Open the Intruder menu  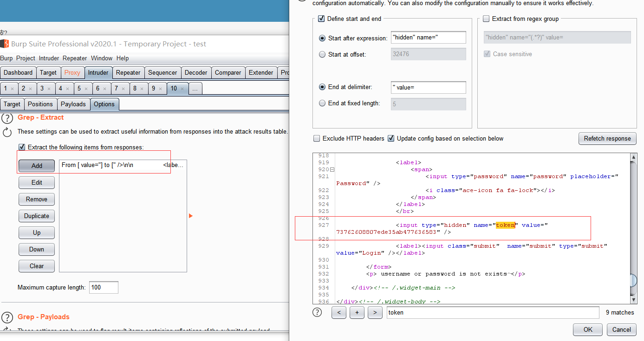(x=49, y=58)
